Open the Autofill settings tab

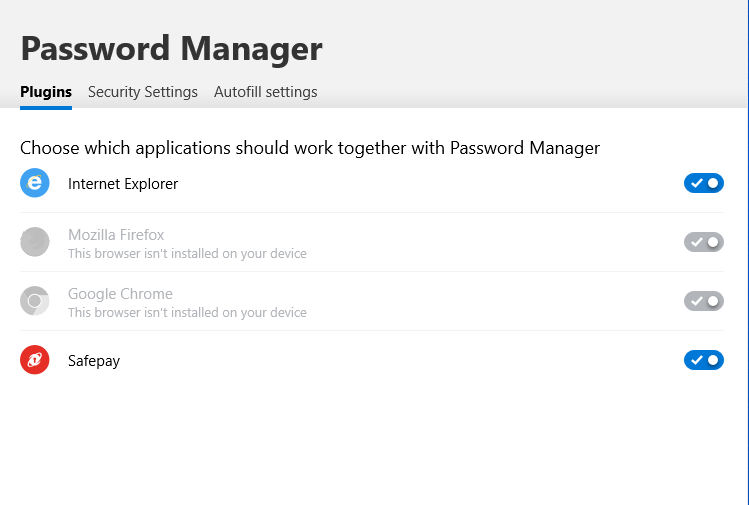(265, 92)
